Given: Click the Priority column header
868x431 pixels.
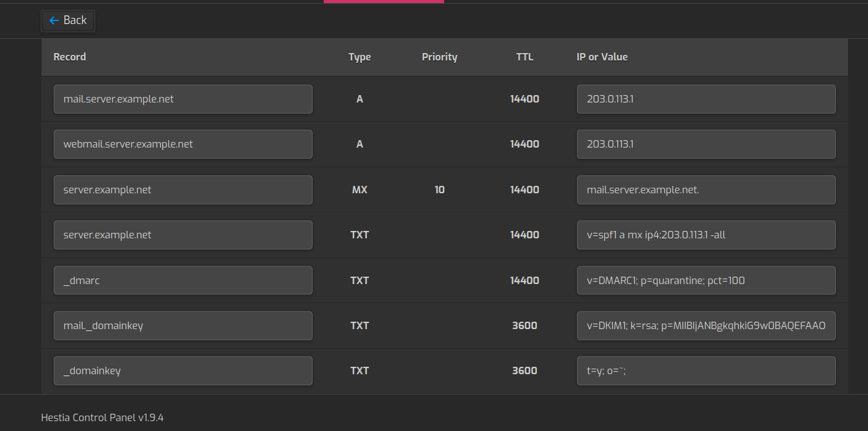Looking at the screenshot, I should pos(439,57).
